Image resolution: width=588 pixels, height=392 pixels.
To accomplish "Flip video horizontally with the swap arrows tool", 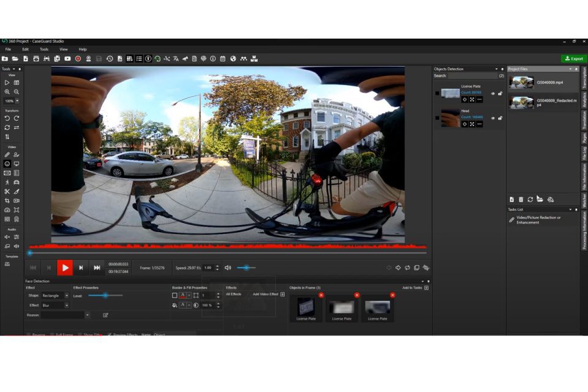I will coord(17,127).
